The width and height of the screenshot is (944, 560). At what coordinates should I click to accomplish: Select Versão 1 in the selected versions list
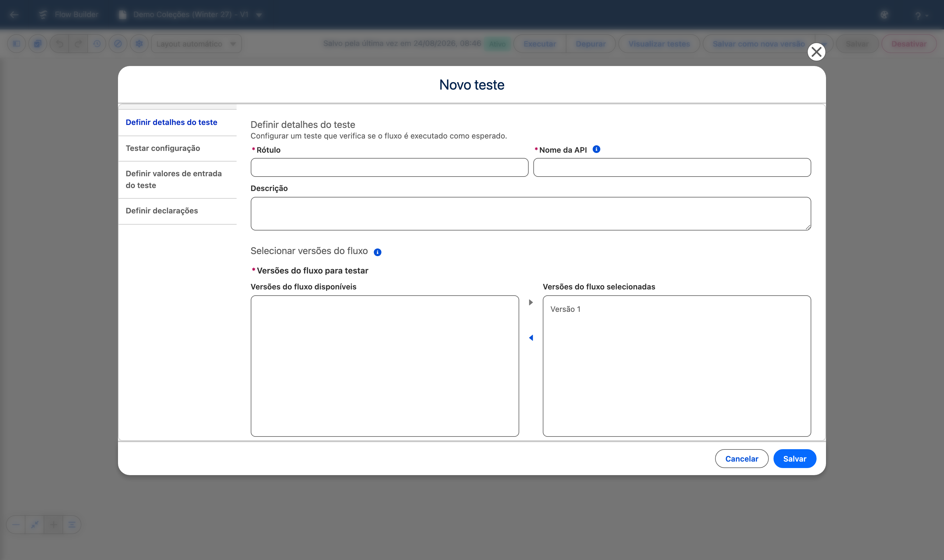(x=677, y=309)
